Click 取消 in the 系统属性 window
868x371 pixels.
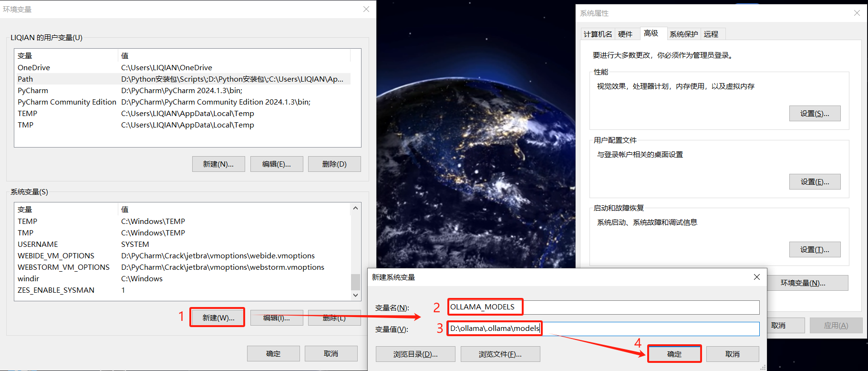click(x=785, y=325)
